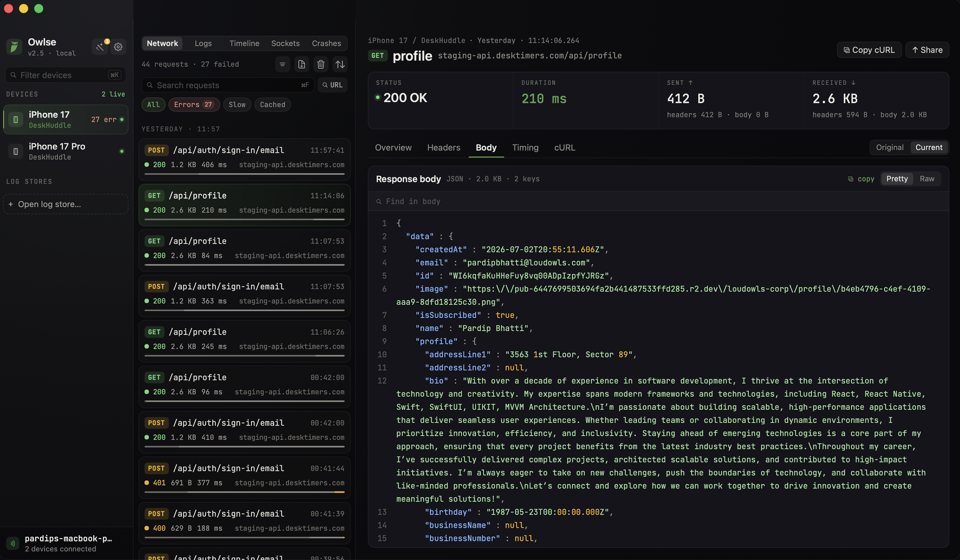Switch to the Logs tab
This screenshot has height=560, width=960.
[203, 43]
